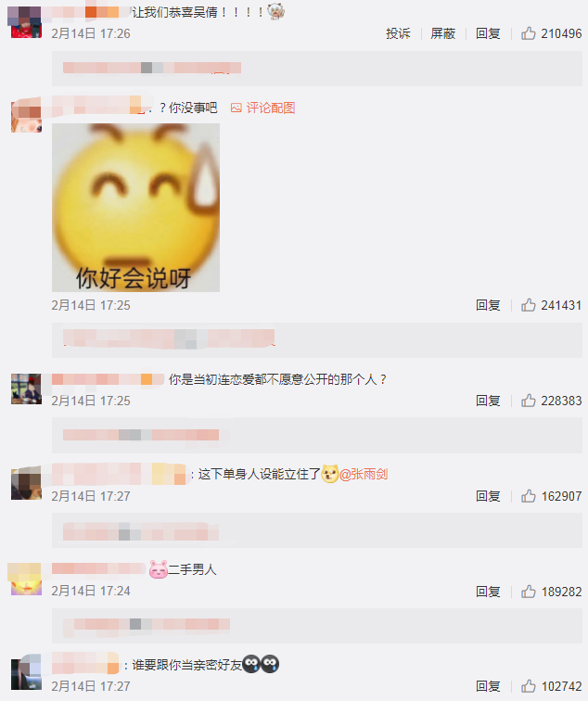Image resolution: width=588 pixels, height=701 pixels.
Task: Reply to the 让我们恭喜吴倩 comment
Action: point(488,33)
